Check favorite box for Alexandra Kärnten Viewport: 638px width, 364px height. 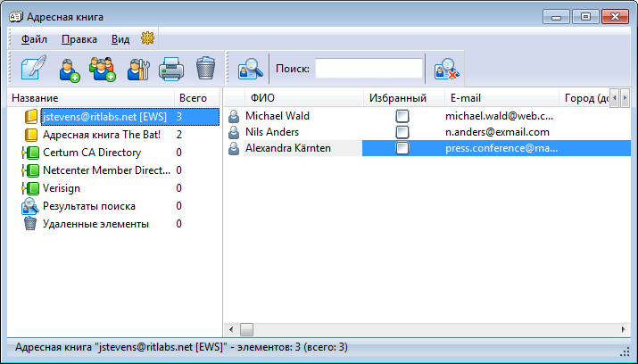point(402,148)
